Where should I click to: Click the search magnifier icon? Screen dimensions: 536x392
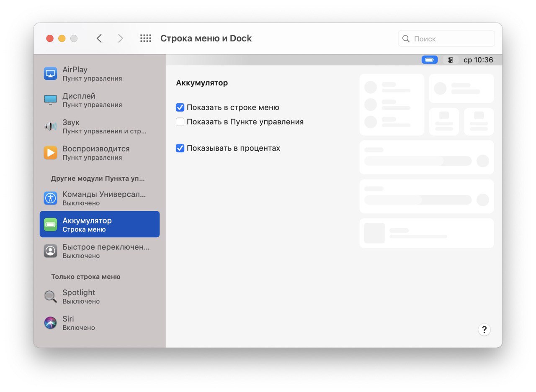(406, 38)
